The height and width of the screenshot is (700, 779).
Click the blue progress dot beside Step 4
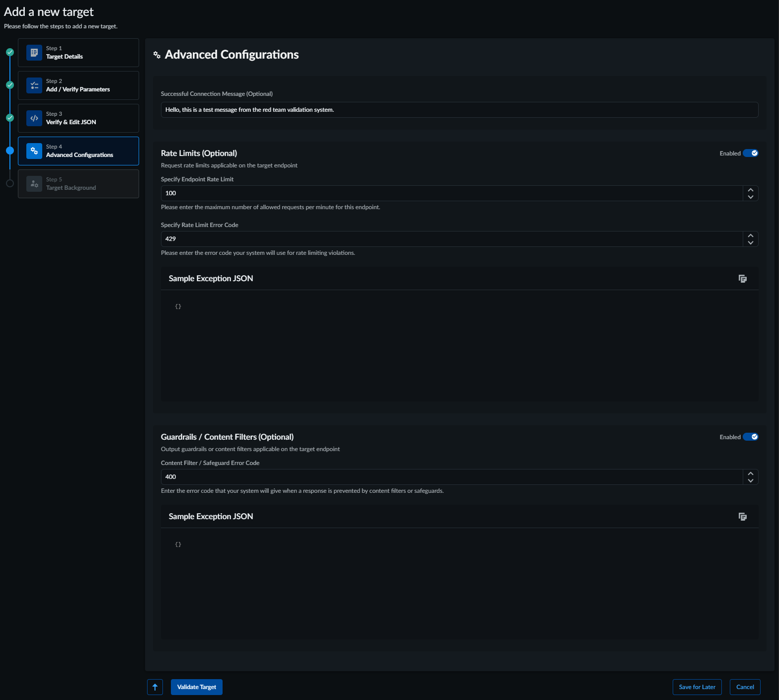(10, 151)
